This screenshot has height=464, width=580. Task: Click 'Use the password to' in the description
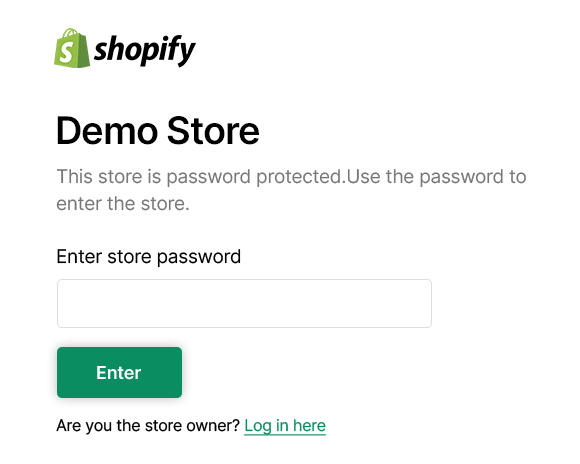436,176
